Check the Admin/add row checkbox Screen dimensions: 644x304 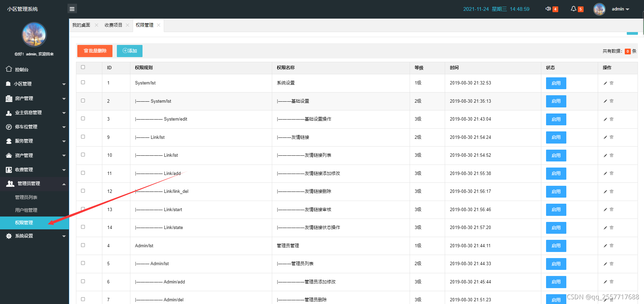coord(83,281)
